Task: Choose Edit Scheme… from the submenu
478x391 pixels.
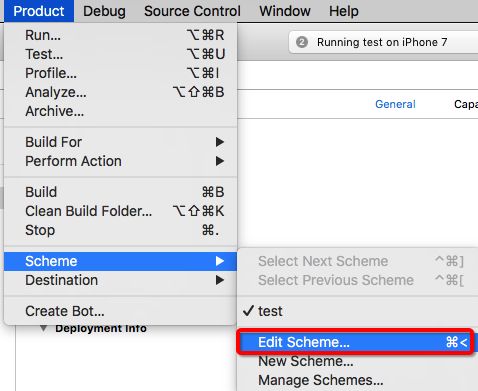Action: tap(355, 342)
